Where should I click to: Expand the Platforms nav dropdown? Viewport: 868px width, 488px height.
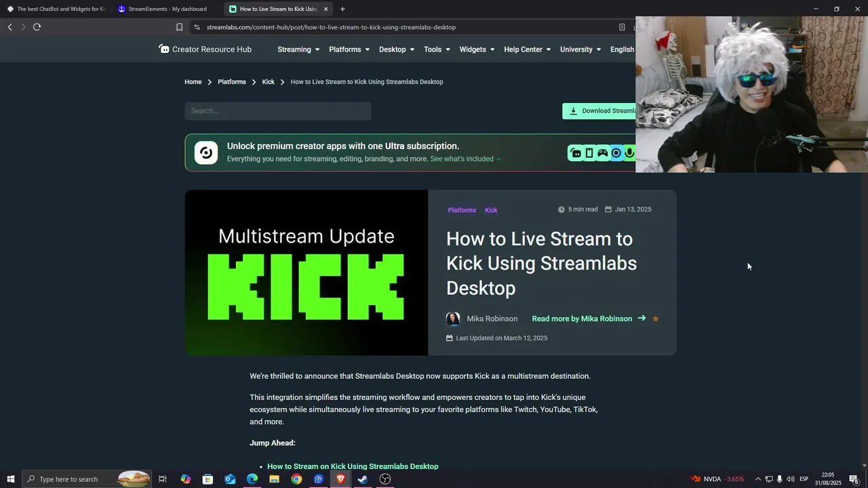pyautogui.click(x=349, y=49)
